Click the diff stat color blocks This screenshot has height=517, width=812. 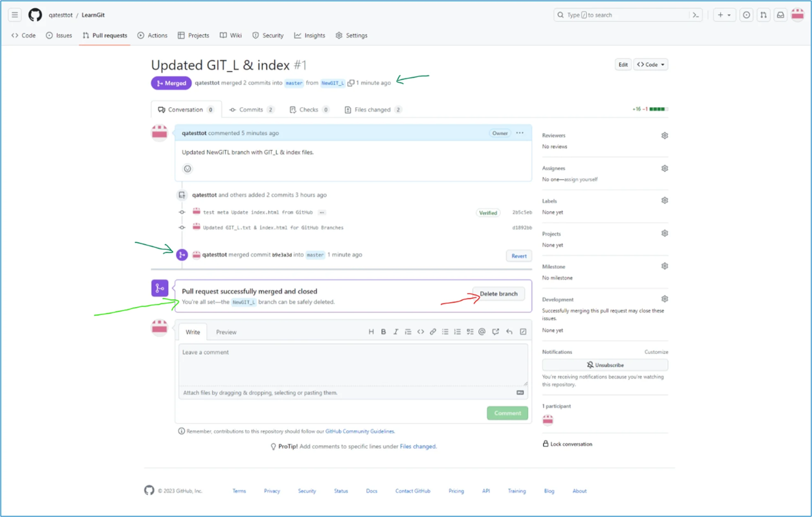pos(658,109)
